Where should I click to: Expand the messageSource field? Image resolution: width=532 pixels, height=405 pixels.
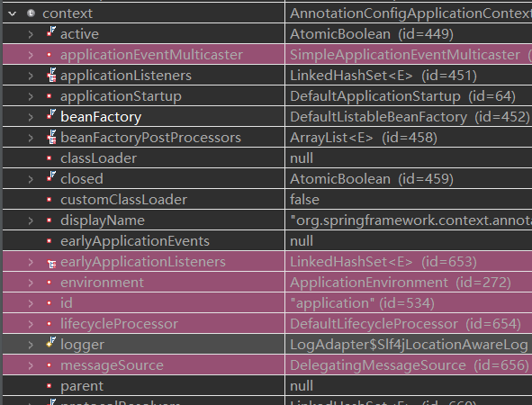coord(31,365)
